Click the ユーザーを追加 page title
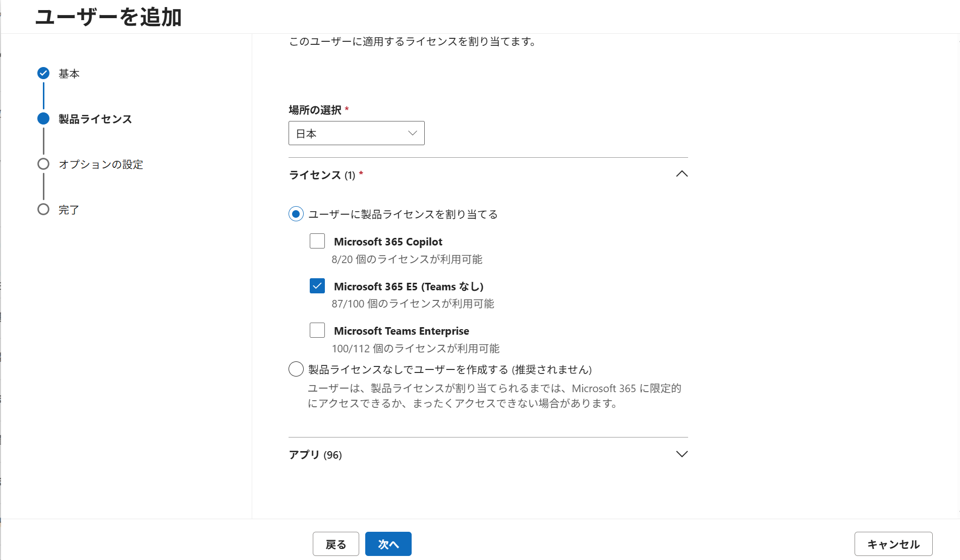960x560 pixels. pos(108,17)
